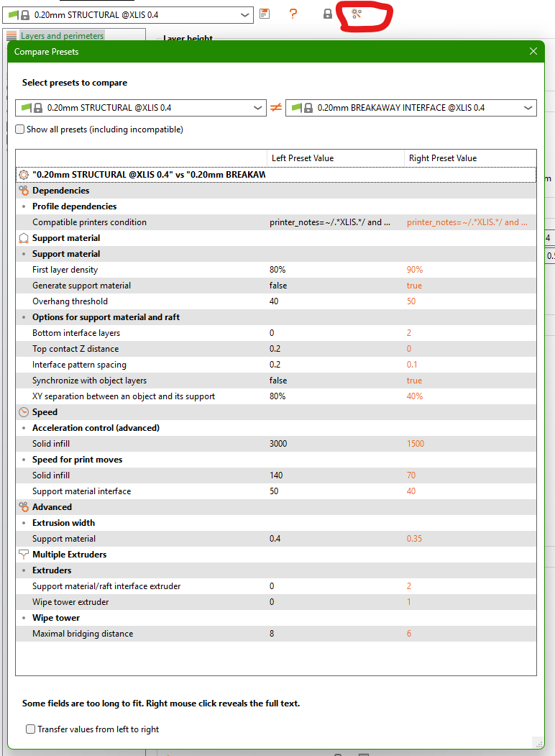Image resolution: width=555 pixels, height=756 pixels.
Task: Select the Support material interface speed row
Action: point(276,491)
